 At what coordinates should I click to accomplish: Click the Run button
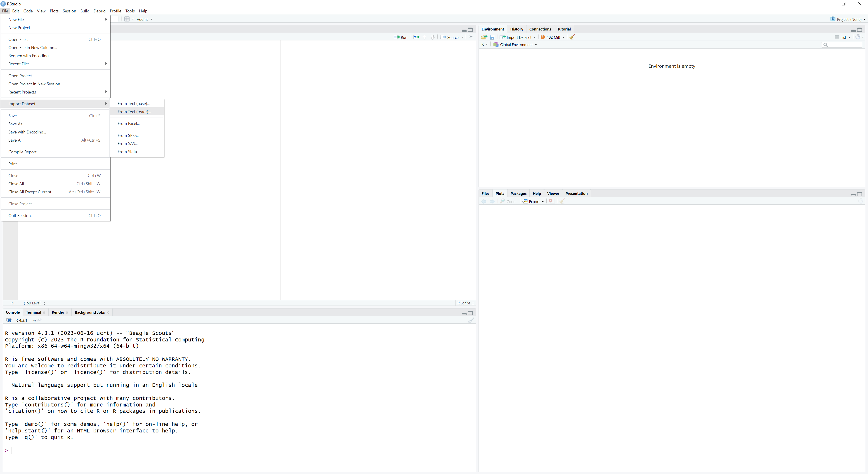[x=401, y=37]
